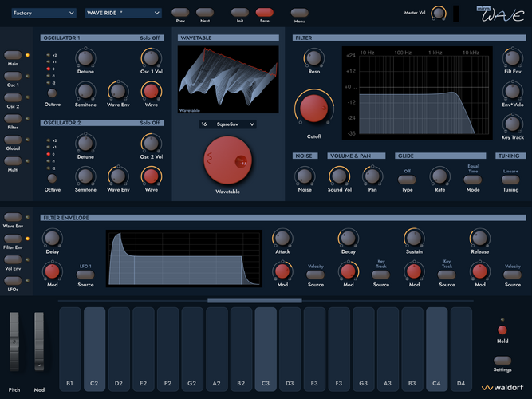Click Sustain Mod Key Track Source selector

click(447, 275)
